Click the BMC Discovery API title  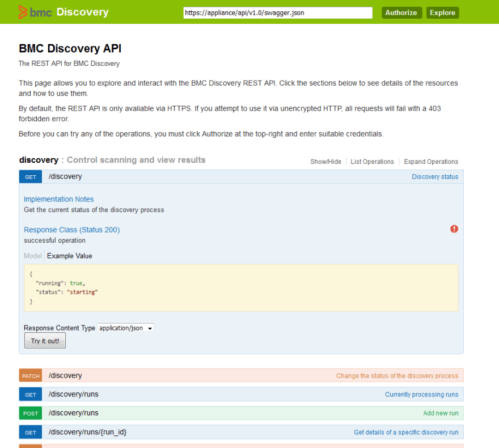[70, 48]
